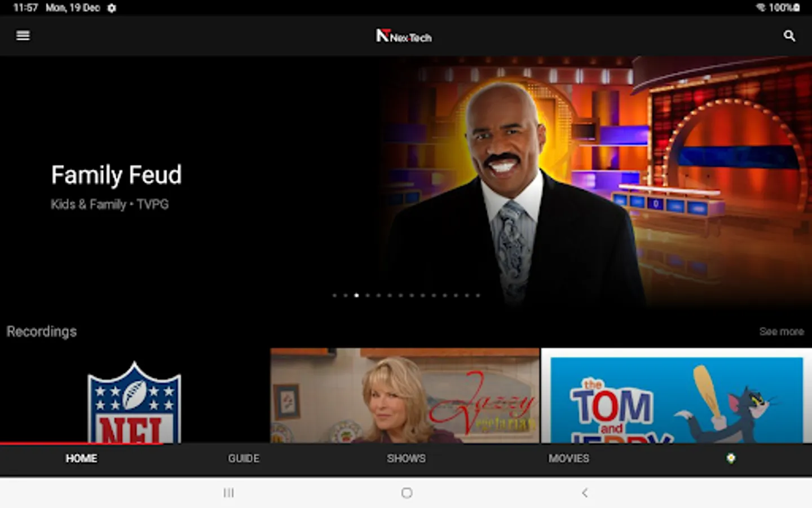This screenshot has width=812, height=508.
Task: Tap the Android home button
Action: point(407,493)
